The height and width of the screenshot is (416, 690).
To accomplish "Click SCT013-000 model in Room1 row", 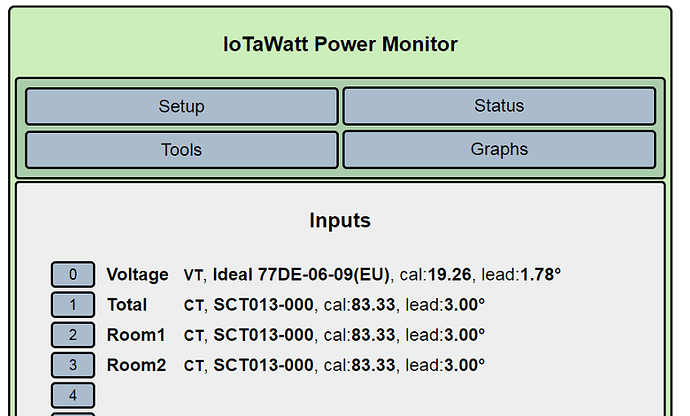I will tap(264, 335).
